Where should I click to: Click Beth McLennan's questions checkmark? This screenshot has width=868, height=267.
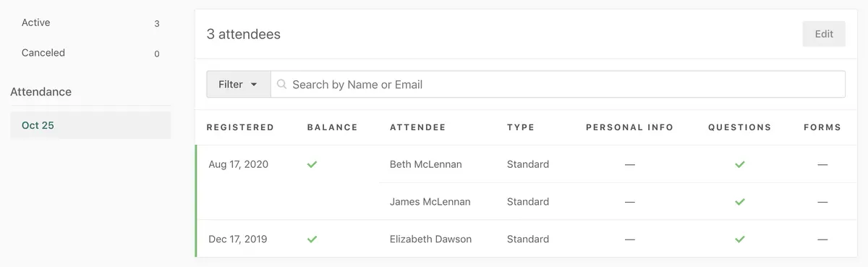(739, 164)
